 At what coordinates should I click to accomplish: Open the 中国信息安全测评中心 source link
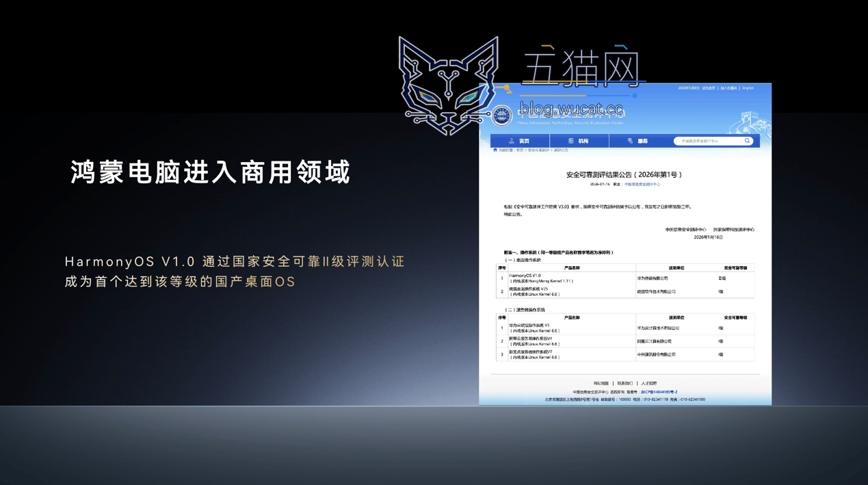(642, 184)
